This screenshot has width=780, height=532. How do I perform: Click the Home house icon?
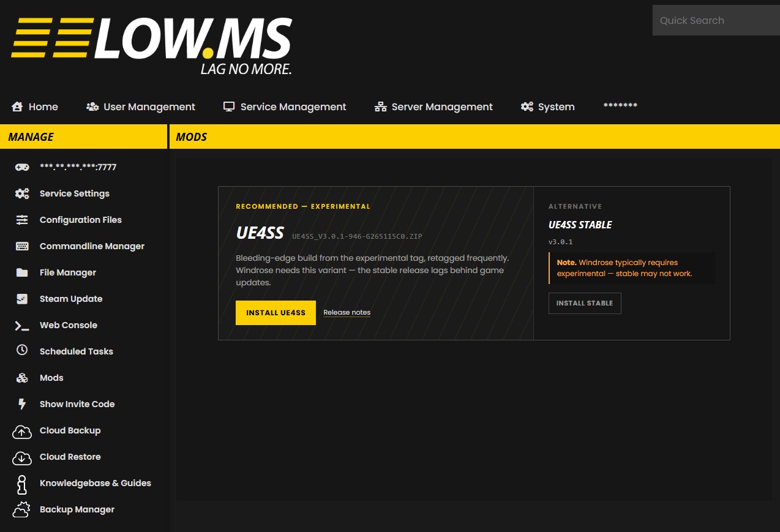point(17,107)
